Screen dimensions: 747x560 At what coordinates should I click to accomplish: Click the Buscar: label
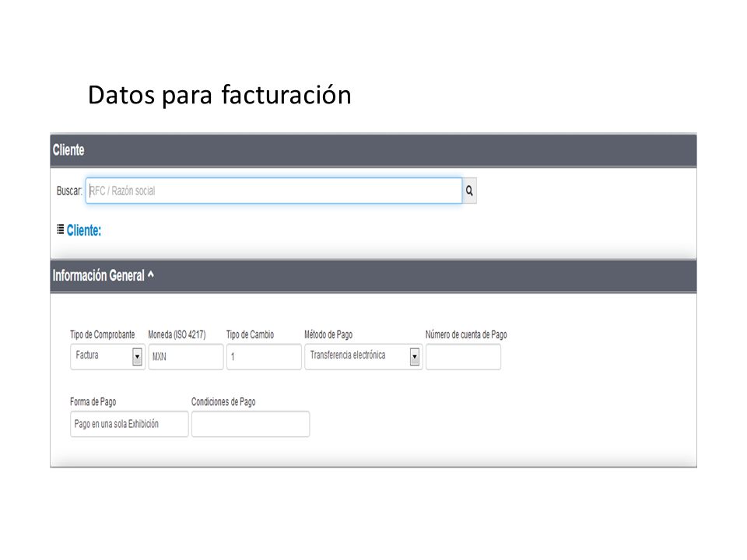click(x=69, y=191)
